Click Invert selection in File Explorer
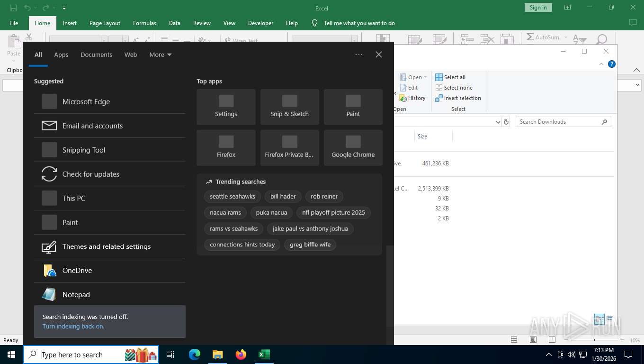The image size is (644, 364). click(458, 98)
